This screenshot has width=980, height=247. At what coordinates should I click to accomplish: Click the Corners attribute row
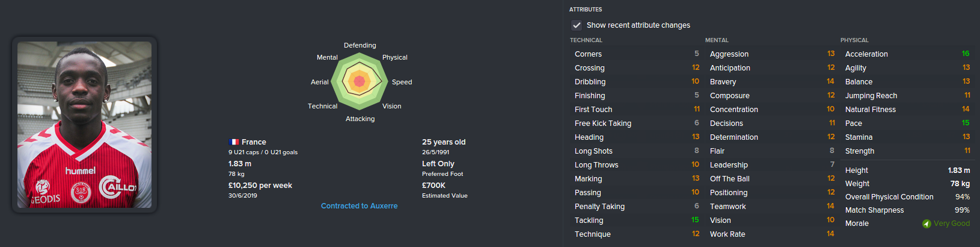pyautogui.click(x=636, y=54)
